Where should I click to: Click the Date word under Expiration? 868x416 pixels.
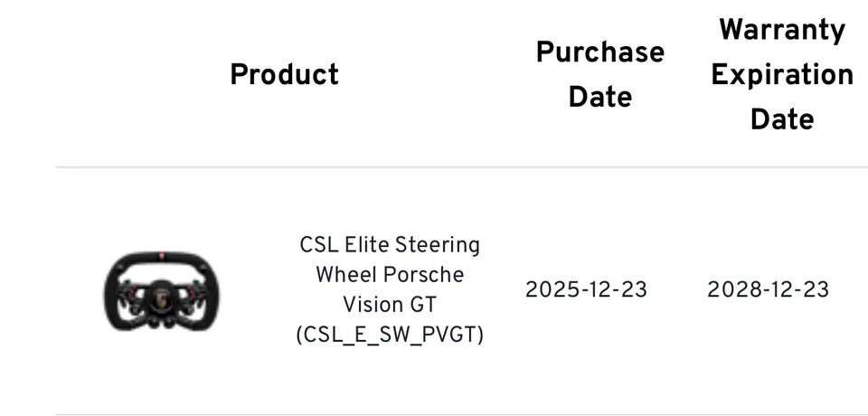click(x=781, y=119)
